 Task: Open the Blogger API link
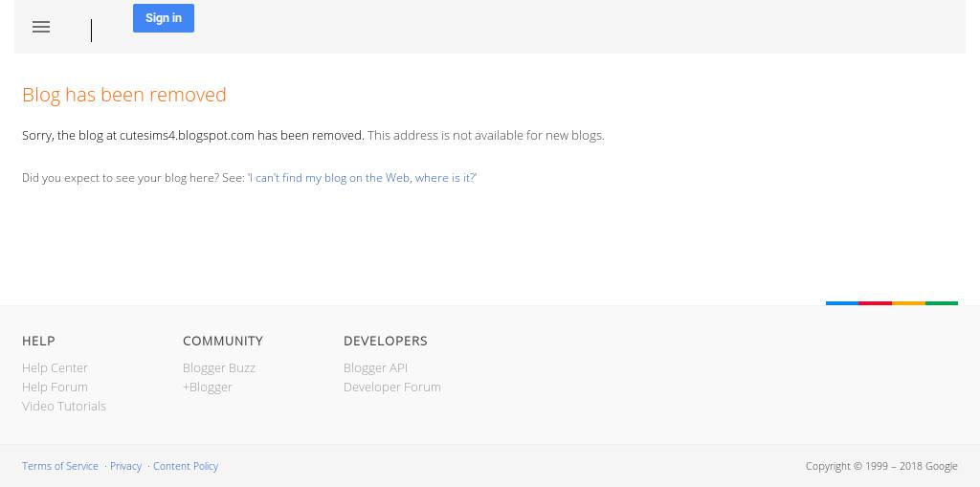tap(375, 367)
